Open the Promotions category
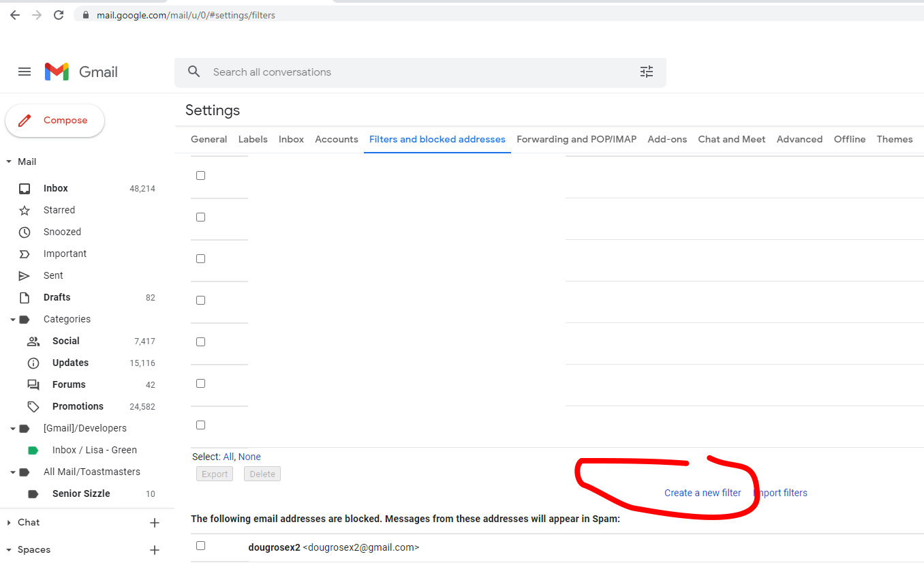Image resolution: width=924 pixels, height=563 pixels. pyautogui.click(x=78, y=406)
